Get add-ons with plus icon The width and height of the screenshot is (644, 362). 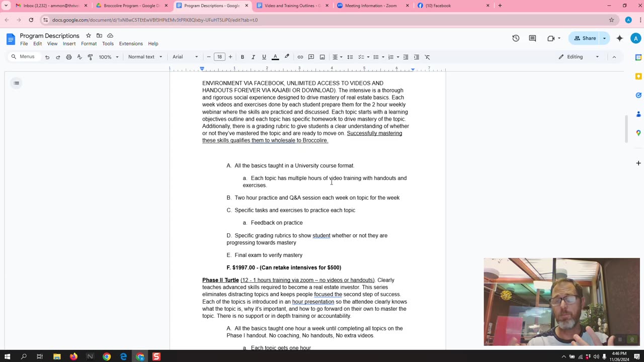[638, 163]
